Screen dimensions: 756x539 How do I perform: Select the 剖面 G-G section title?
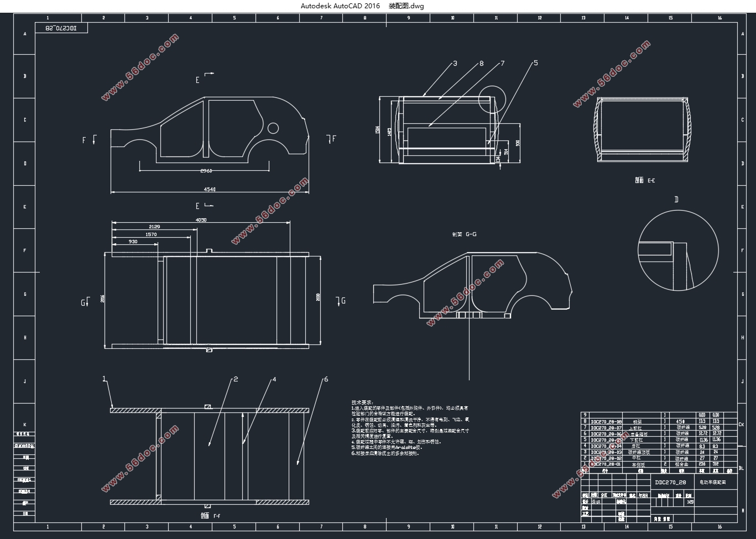tap(464, 234)
